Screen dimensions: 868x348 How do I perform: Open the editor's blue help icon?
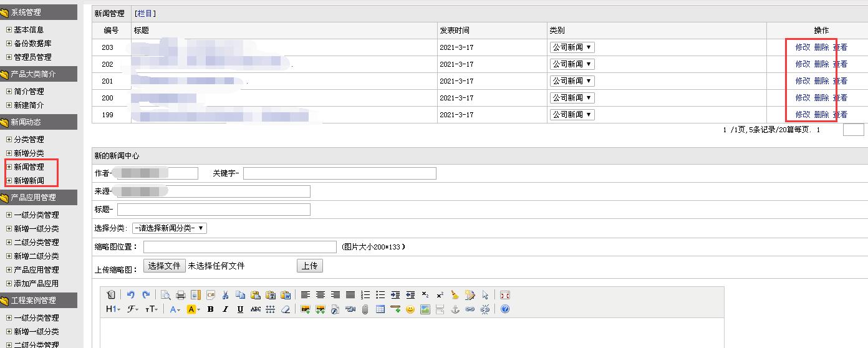pyautogui.click(x=505, y=309)
